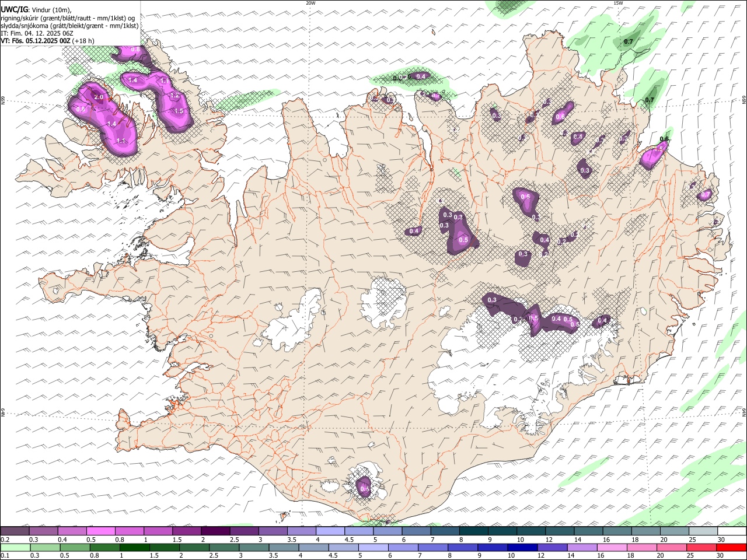Viewport: 747px width, 560px height.
Task: Click the 0.2 label on the upper scale
Action: tap(5, 540)
